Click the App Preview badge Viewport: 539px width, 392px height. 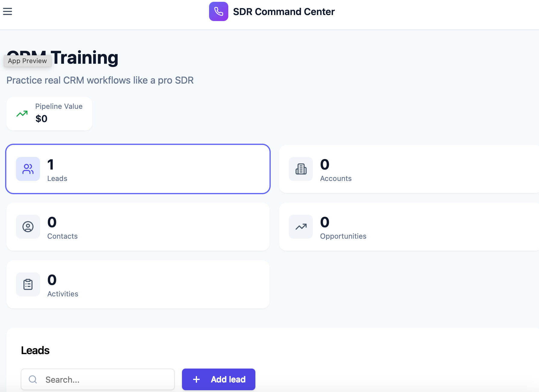27,61
